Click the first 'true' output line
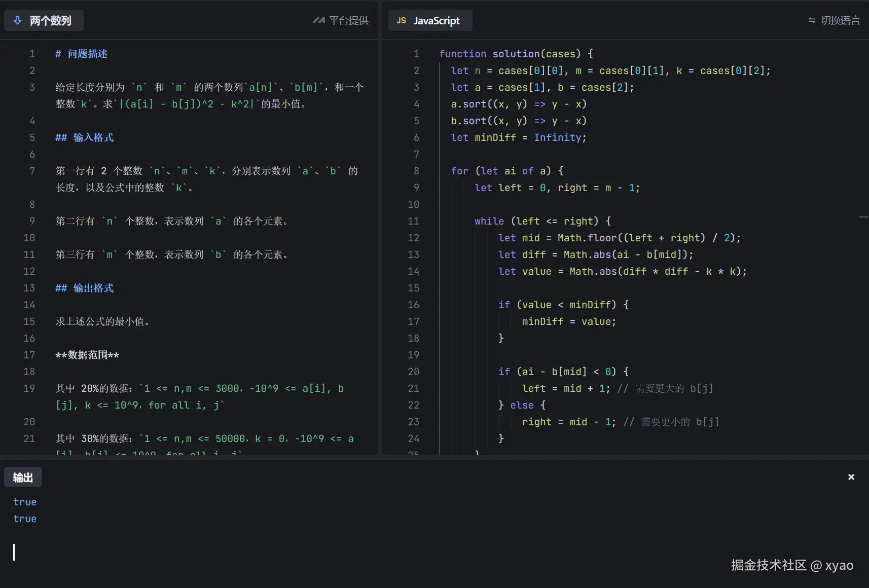 25,502
